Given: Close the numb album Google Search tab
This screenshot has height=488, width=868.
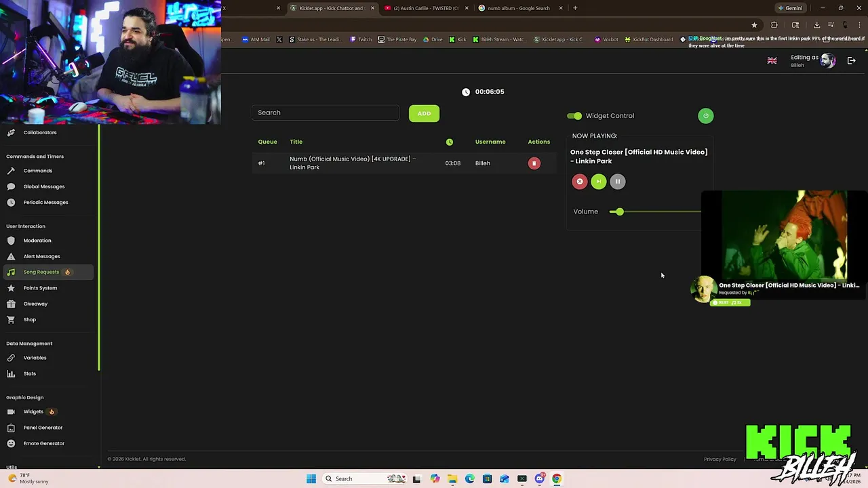Looking at the screenshot, I should click(561, 8).
